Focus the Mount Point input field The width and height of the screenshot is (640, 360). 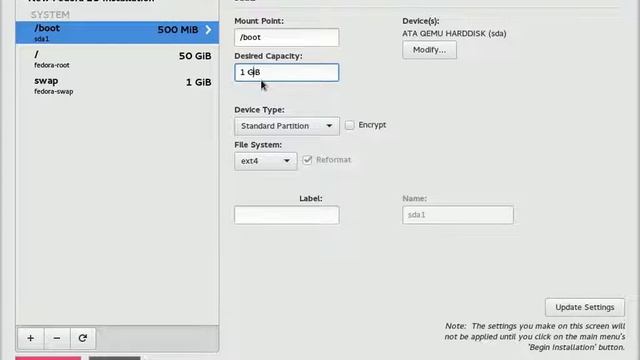point(287,37)
